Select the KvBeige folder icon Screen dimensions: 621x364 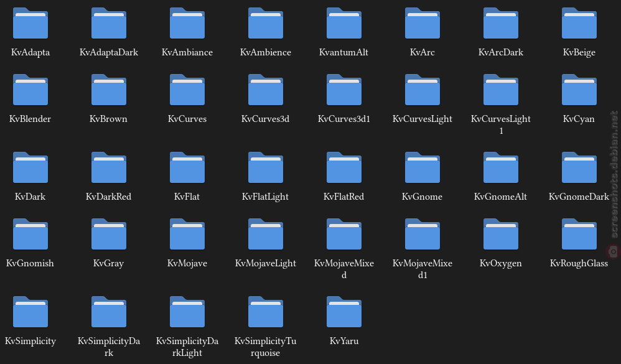[579, 24]
